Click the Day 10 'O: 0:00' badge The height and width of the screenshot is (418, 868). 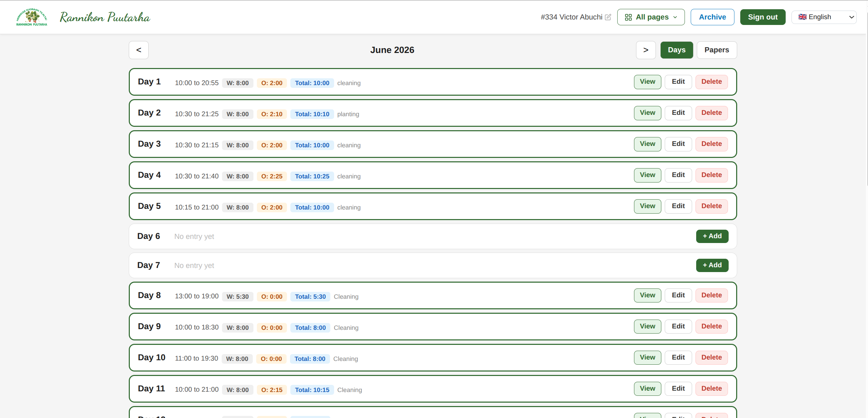[271, 359]
